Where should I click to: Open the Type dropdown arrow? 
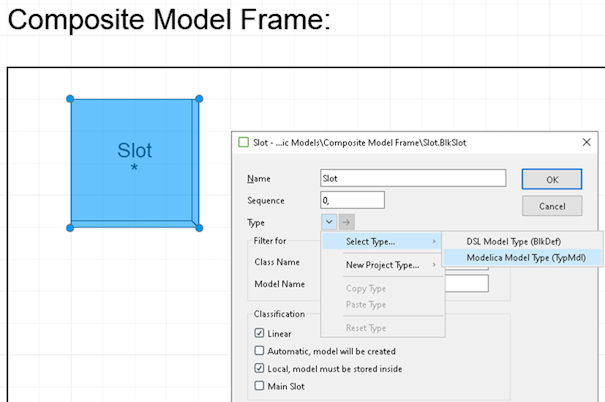(x=329, y=222)
